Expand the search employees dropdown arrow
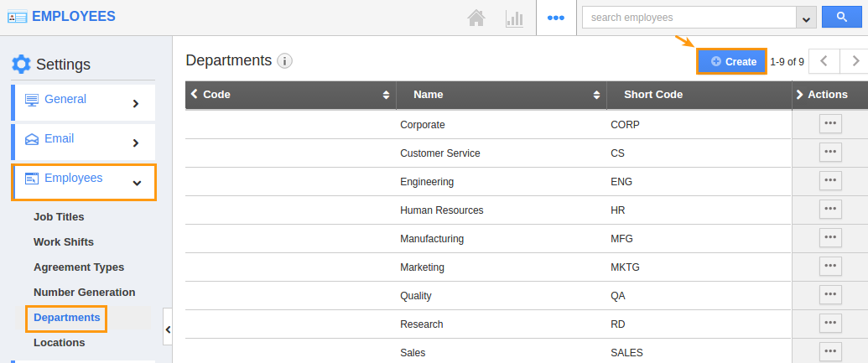Image resolution: width=868 pixels, height=363 pixels. (x=807, y=18)
